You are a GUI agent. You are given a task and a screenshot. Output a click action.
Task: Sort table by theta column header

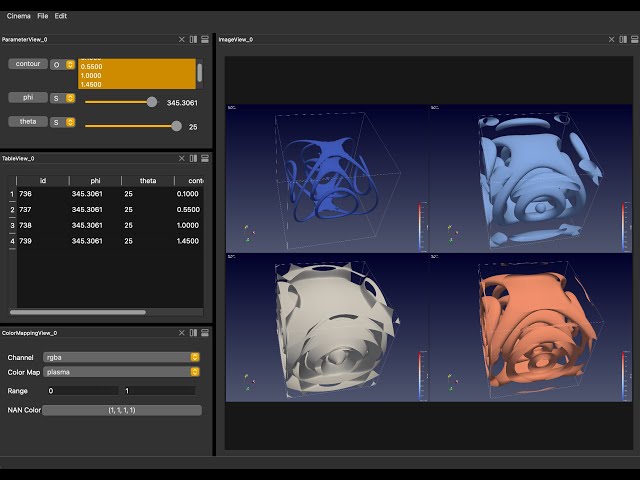coord(148,180)
